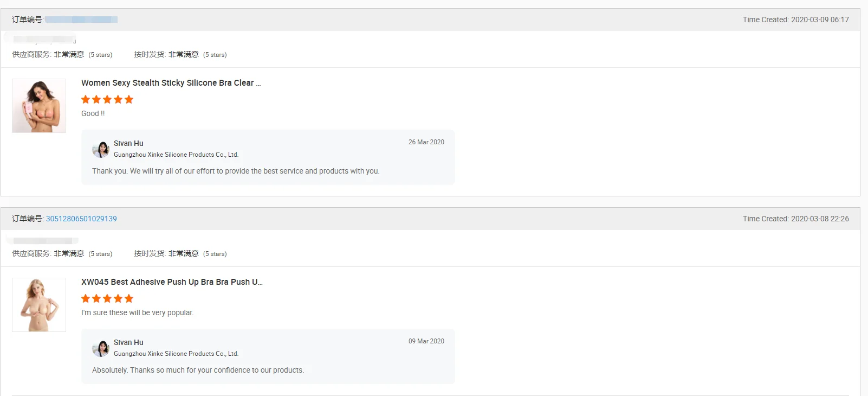
Task: Click the orange stars under XW045 Best Adhesive bra
Action: (107, 299)
